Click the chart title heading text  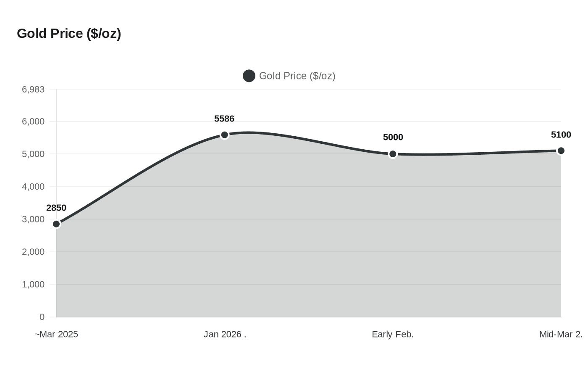[x=69, y=33]
